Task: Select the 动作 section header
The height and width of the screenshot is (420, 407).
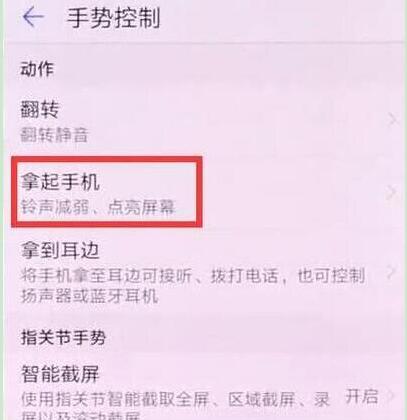Action: coord(37,69)
